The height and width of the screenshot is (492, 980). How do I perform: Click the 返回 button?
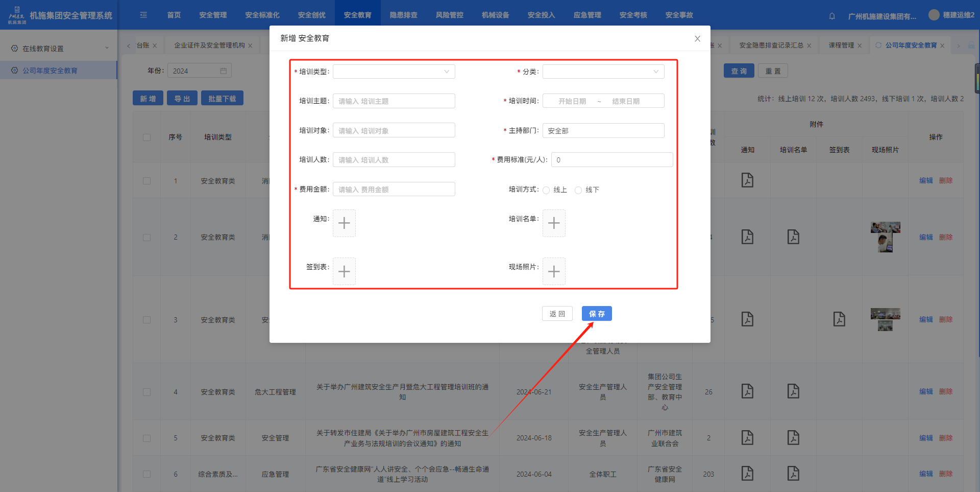(x=557, y=314)
